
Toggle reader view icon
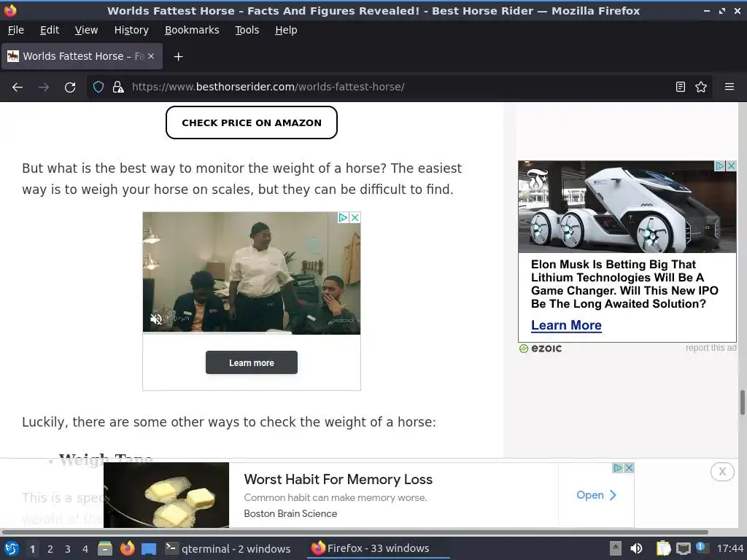(681, 87)
